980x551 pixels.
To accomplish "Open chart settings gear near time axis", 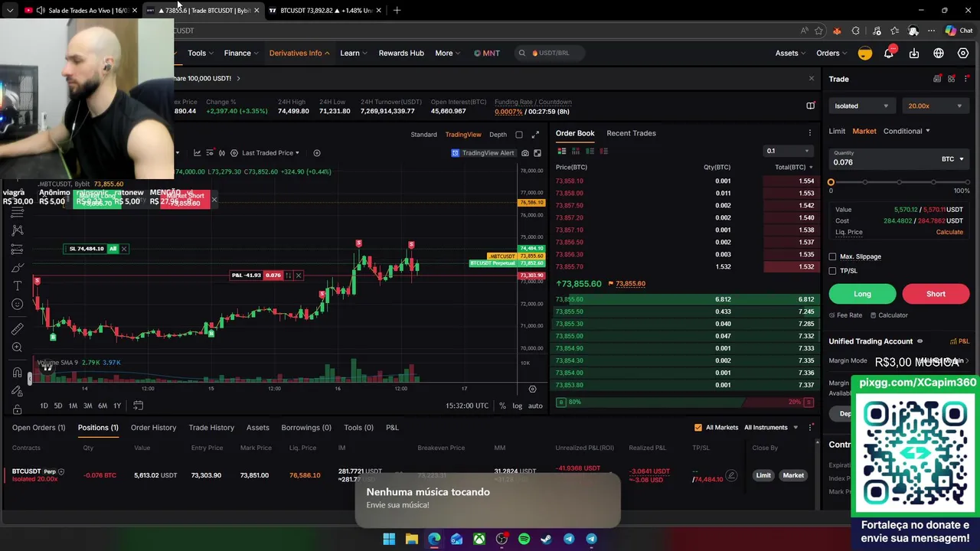I will tap(533, 389).
